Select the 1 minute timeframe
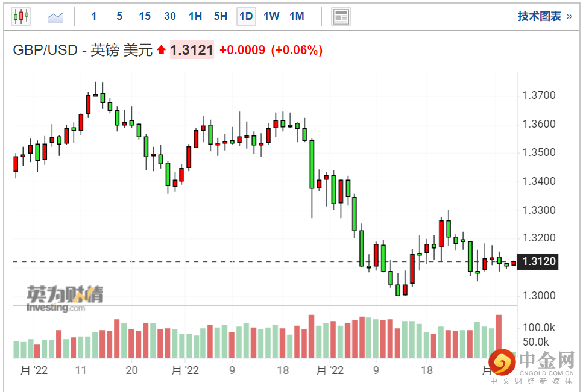The image size is (583, 392). pos(94,17)
